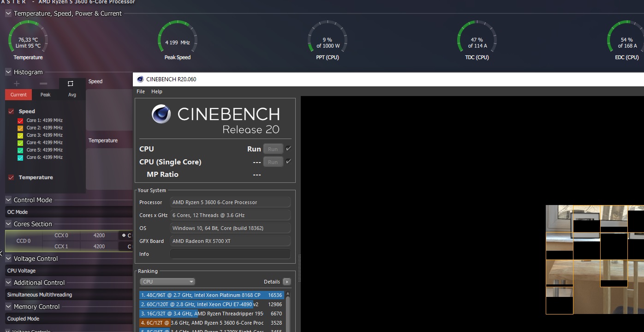Click the OS field Windows 10, 64 Bit
The height and width of the screenshot is (332, 644).
[231, 228]
